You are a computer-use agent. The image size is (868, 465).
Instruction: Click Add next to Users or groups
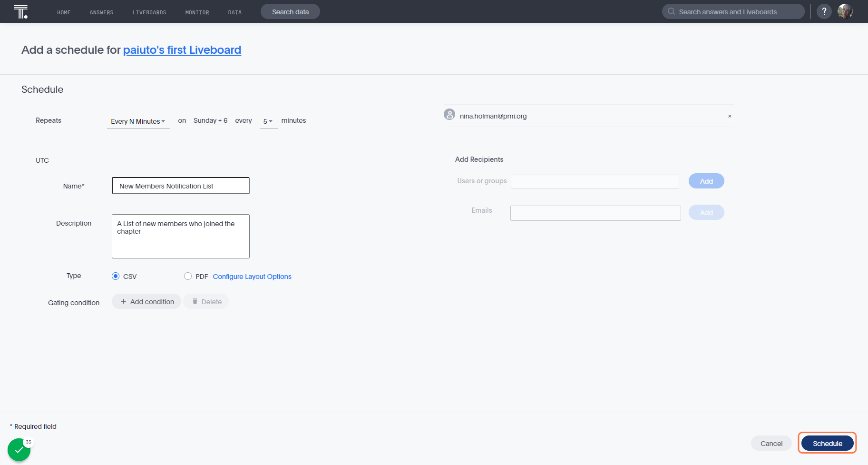(706, 181)
